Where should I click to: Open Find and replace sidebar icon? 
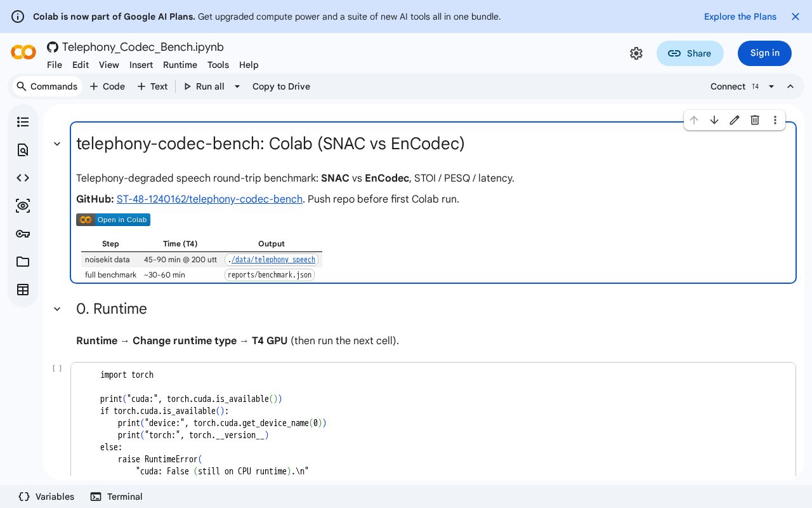point(23,150)
